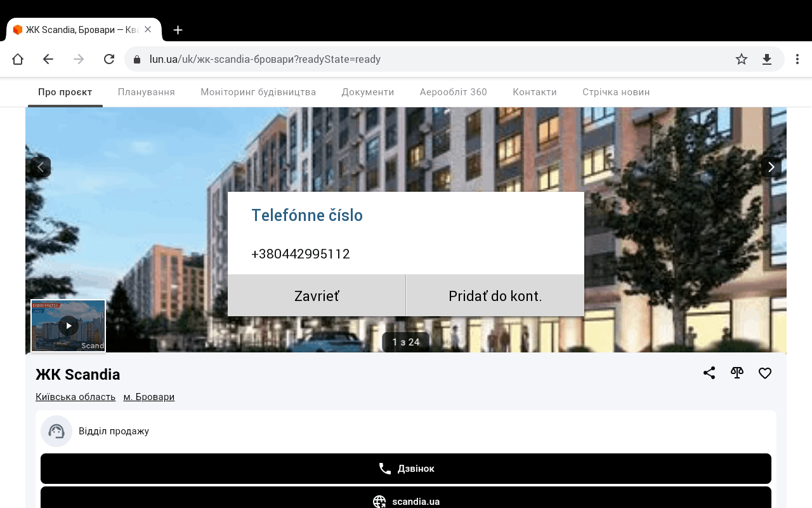This screenshot has height=508, width=812.
Task: Click the м. Бровари location link
Action: tap(149, 397)
